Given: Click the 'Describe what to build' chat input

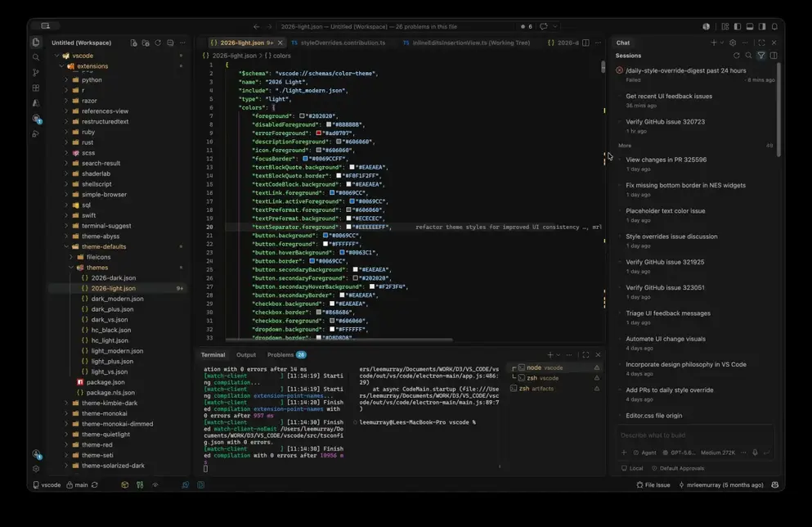Looking at the screenshot, I should (x=695, y=435).
